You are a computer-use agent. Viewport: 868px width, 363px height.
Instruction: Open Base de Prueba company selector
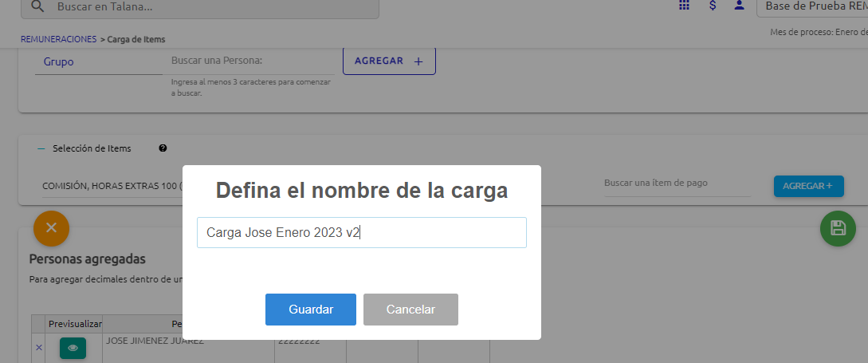[813, 6]
